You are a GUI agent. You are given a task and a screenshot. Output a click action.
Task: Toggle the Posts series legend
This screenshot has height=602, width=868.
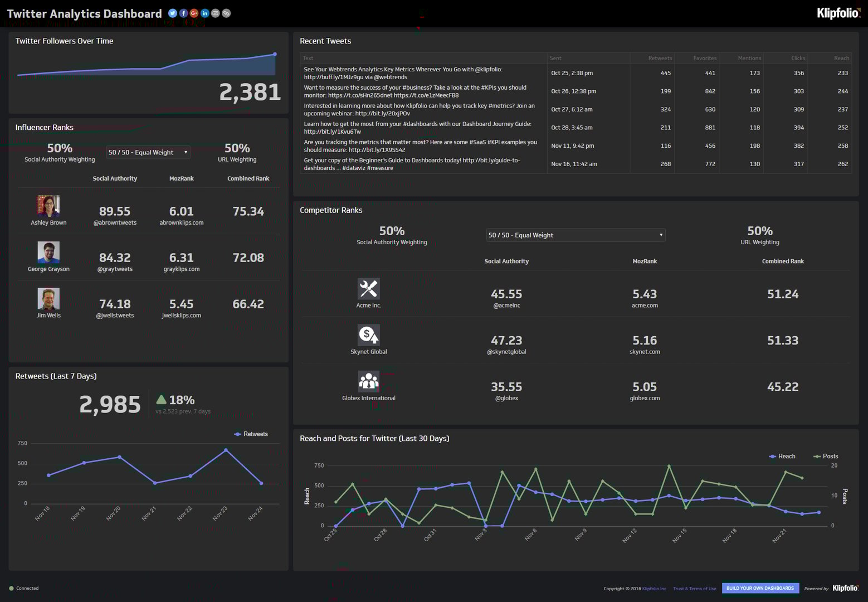(x=826, y=456)
